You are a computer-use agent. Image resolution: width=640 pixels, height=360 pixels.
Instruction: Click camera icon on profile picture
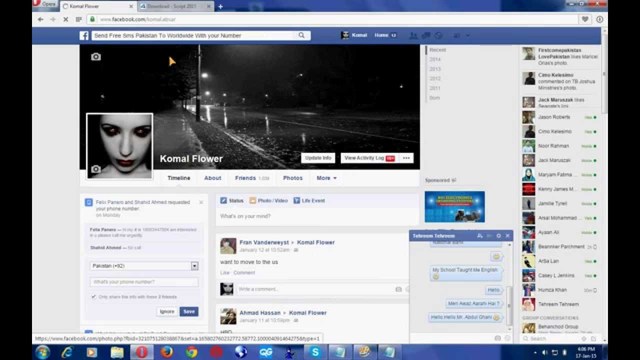96,169
